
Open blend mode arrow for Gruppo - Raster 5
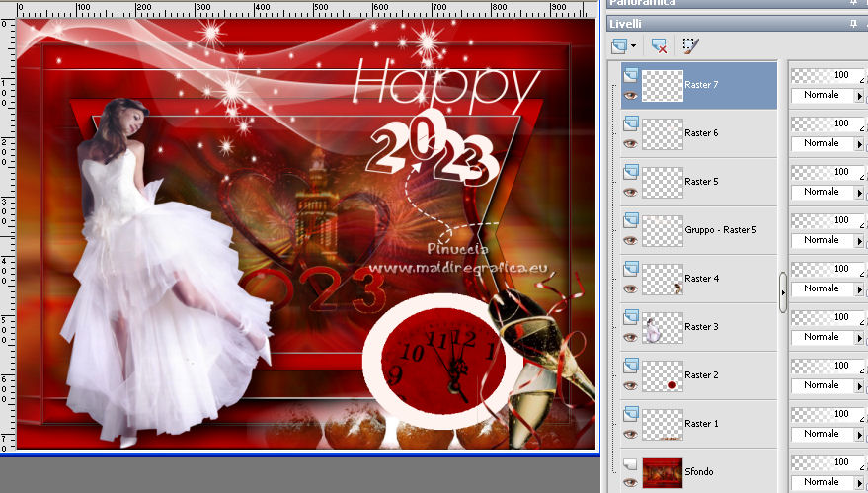[859, 241]
